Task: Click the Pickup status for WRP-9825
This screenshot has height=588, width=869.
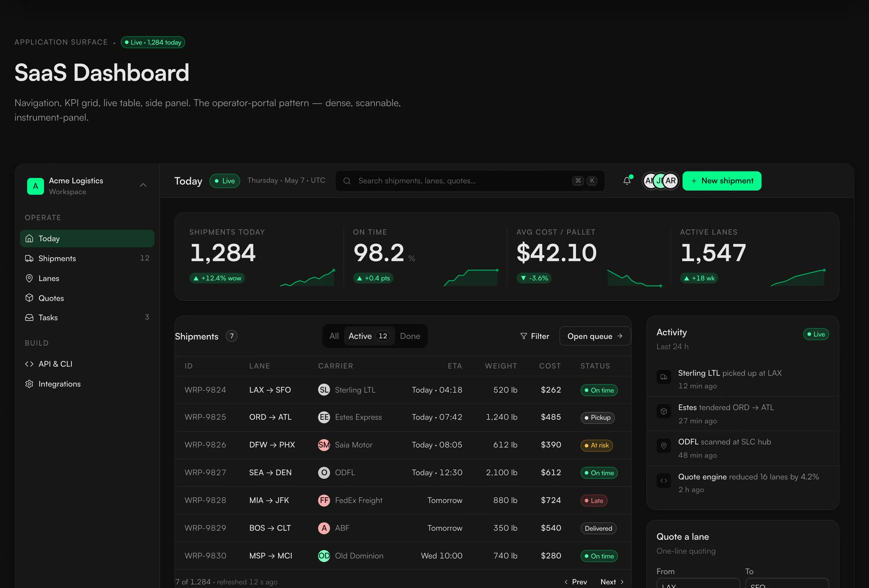Action: (x=597, y=417)
